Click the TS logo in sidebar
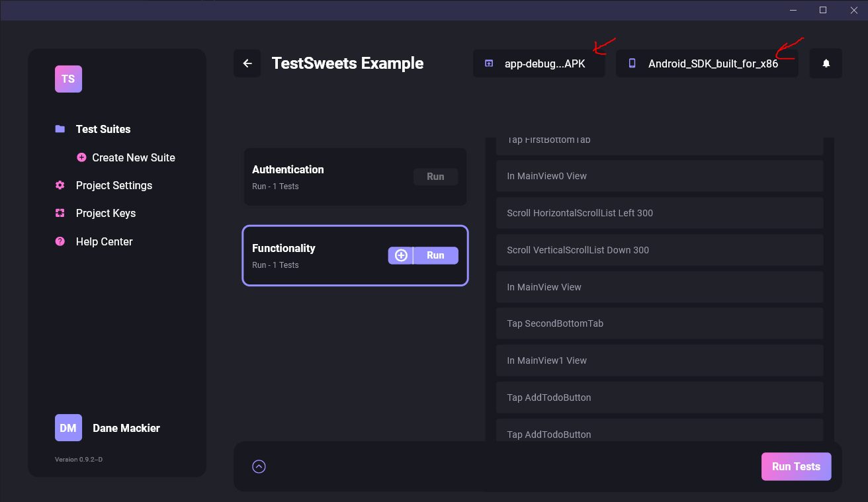 tap(68, 79)
